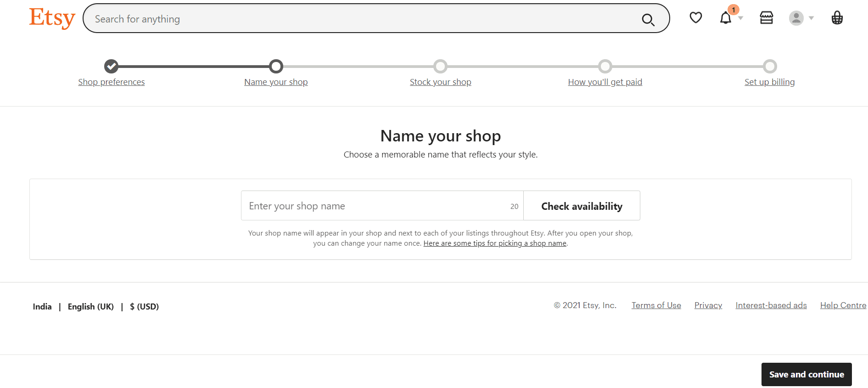
Task: Open Shop Manager storefront icon
Action: (767, 18)
